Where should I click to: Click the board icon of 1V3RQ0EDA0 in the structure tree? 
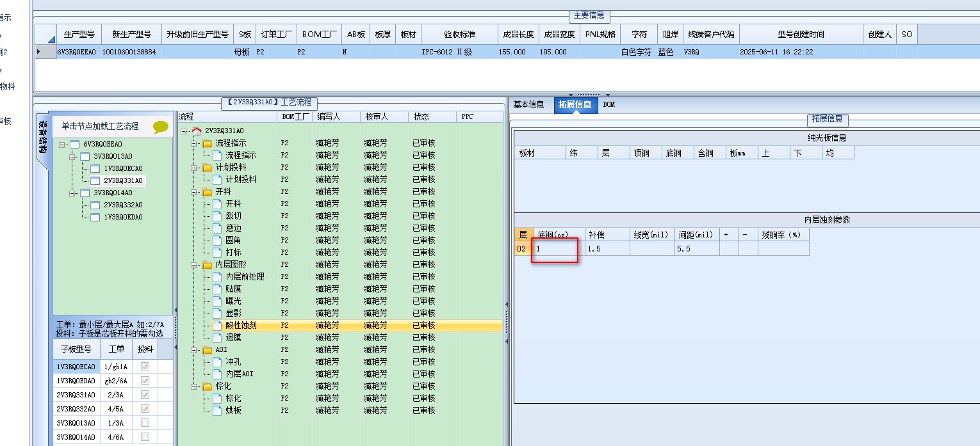coord(95,217)
